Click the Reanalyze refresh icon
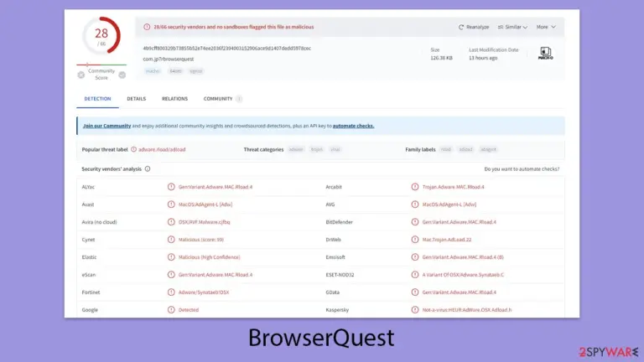Screen dimensions: 644x362 coord(461,27)
